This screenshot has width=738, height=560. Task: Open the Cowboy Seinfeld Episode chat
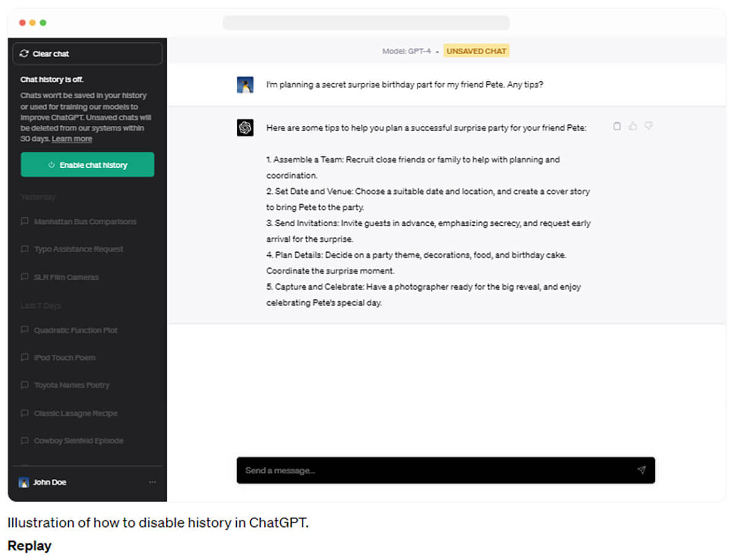pyautogui.click(x=79, y=441)
